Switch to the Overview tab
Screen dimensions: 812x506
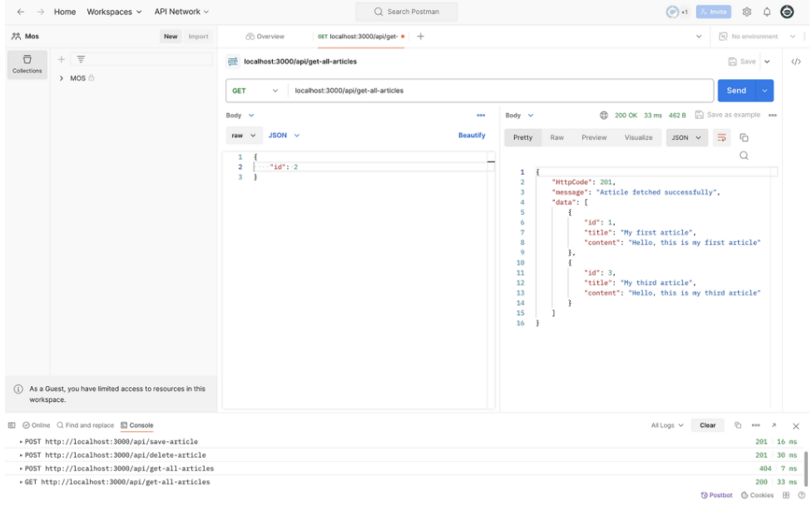tap(265, 37)
